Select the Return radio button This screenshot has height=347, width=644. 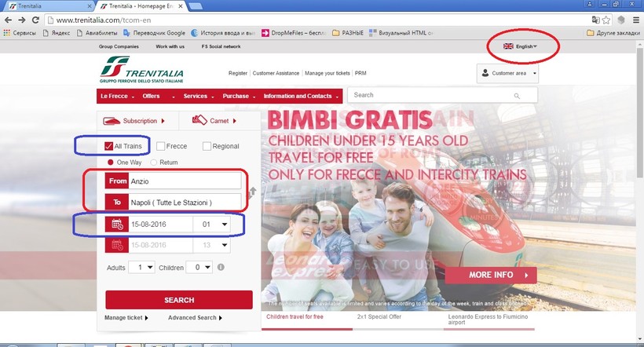(154, 163)
